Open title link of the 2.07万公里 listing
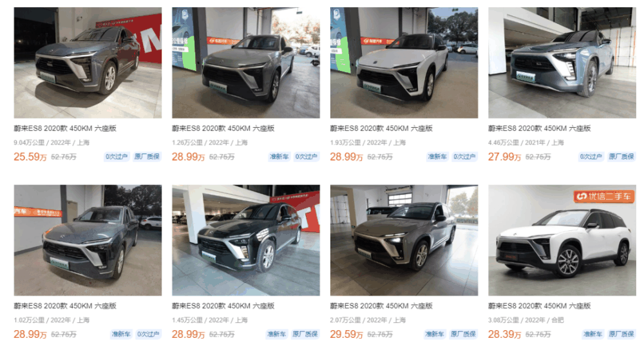Viewport: 644px width, 354px height. [x=381, y=306]
